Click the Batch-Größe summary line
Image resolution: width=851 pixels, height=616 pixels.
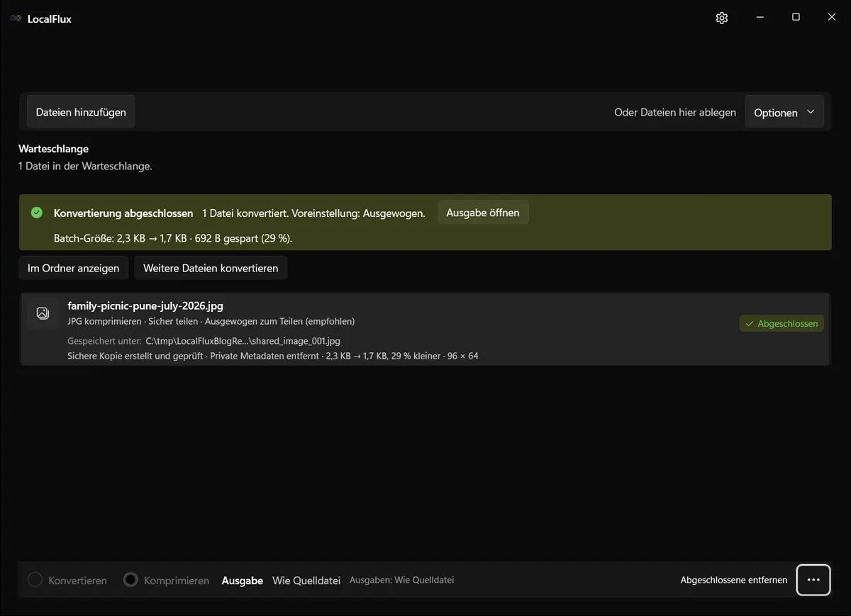(x=173, y=238)
